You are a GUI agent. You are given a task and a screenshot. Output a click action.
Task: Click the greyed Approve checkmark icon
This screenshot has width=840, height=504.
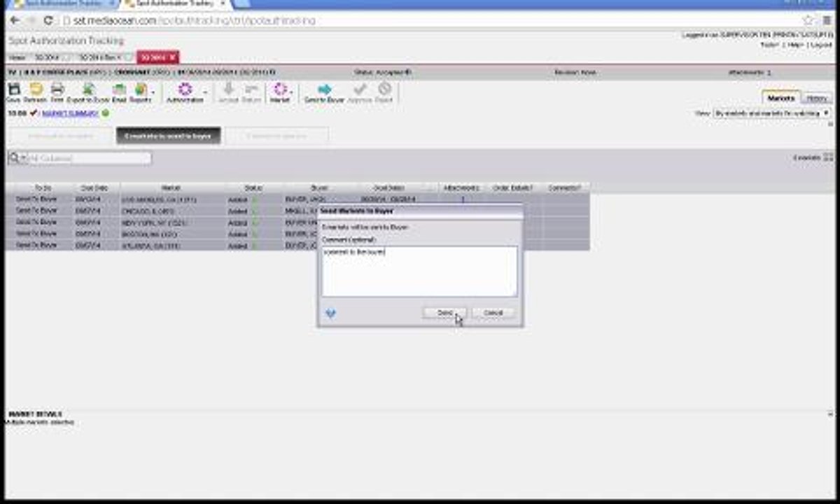[x=360, y=89]
